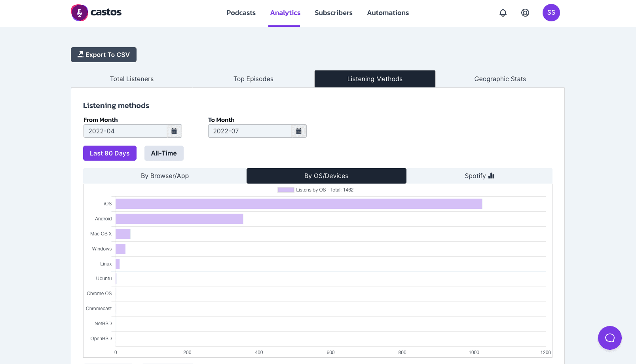The image size is (636, 364).
Task: Click the Export To CSV button
Action: pyautogui.click(x=104, y=55)
